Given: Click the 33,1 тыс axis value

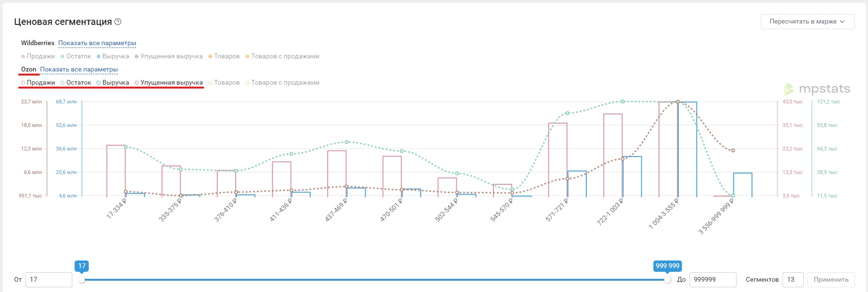Looking at the screenshot, I should (x=792, y=125).
